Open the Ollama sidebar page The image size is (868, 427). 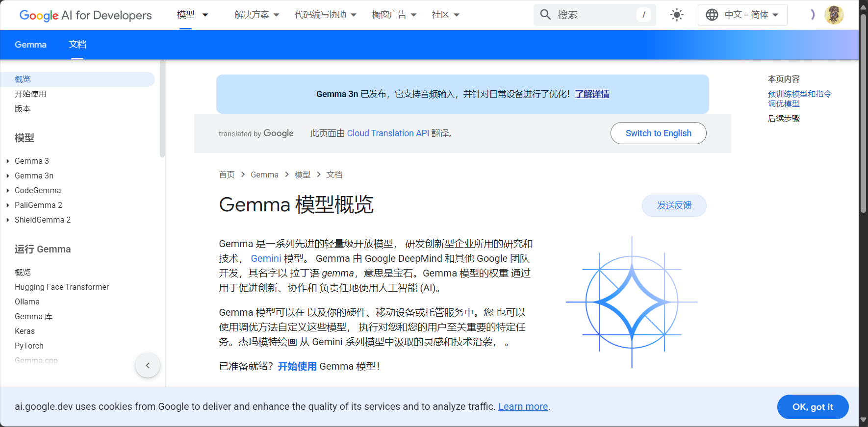click(27, 301)
